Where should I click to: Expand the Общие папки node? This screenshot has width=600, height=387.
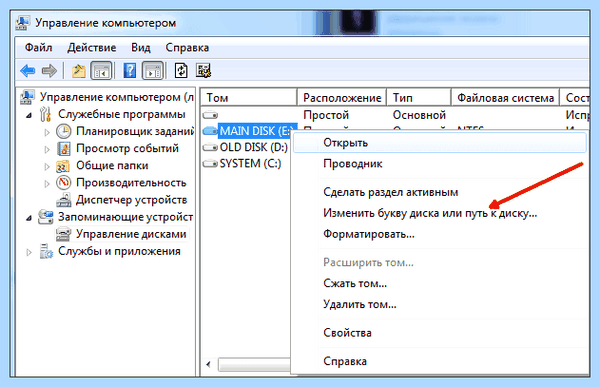click(x=47, y=167)
